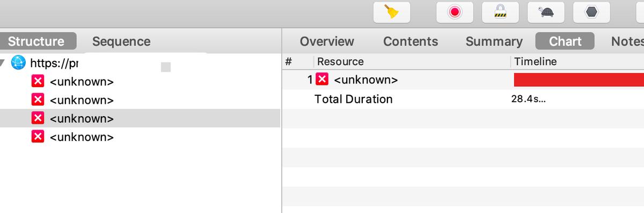Clear the session with the broom icon
This screenshot has width=644, height=213.
tap(392, 12)
